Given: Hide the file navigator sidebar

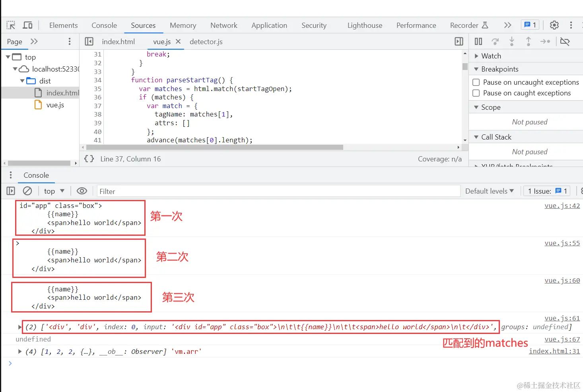Looking at the screenshot, I should tap(89, 41).
